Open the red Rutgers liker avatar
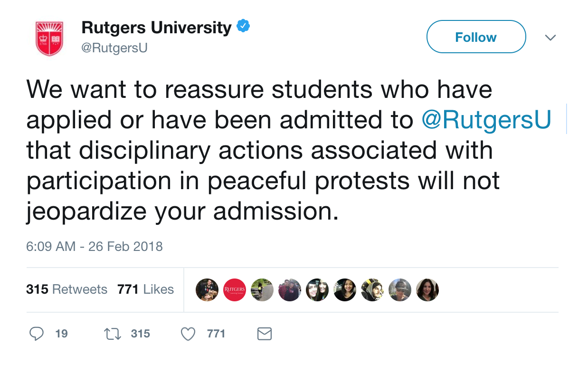 click(x=235, y=290)
